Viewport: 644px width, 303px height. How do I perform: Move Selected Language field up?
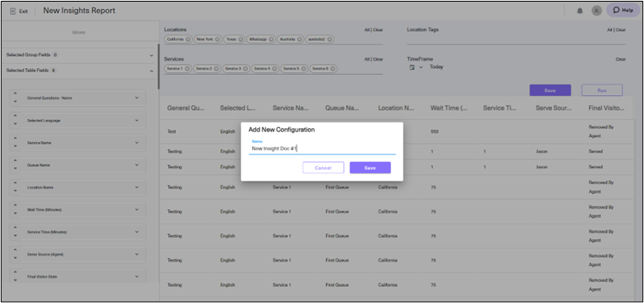point(16,117)
